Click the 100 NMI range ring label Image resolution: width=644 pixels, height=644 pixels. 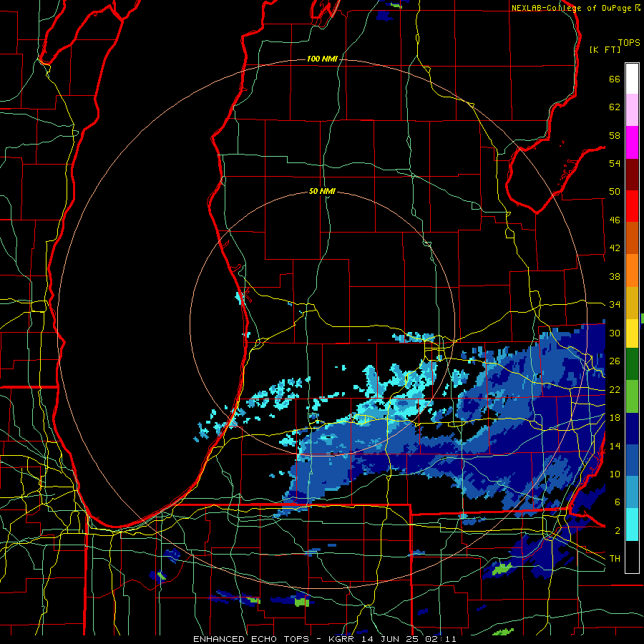tap(322, 59)
